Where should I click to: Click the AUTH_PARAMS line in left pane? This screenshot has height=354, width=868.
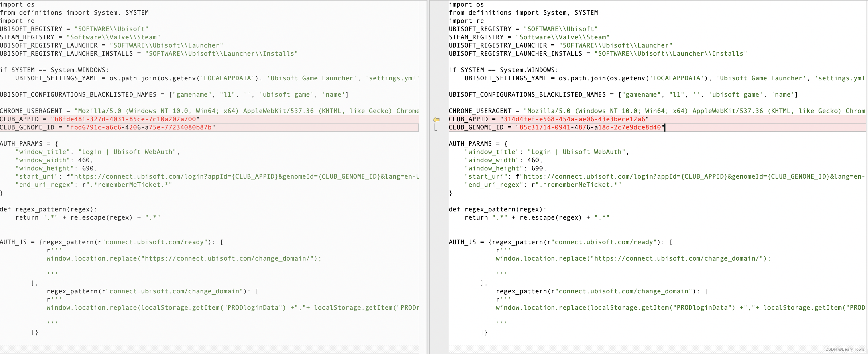pyautogui.click(x=29, y=144)
